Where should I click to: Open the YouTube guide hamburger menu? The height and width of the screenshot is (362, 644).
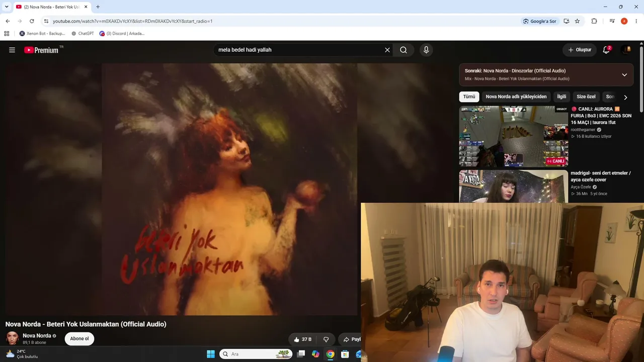tap(12, 50)
